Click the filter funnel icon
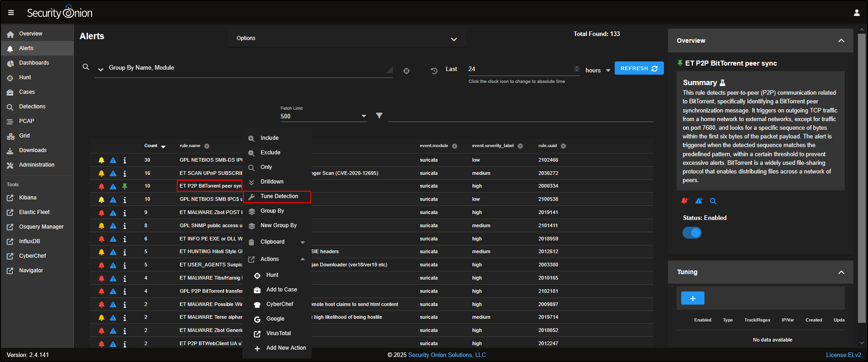The width and height of the screenshot is (868, 362). click(379, 116)
